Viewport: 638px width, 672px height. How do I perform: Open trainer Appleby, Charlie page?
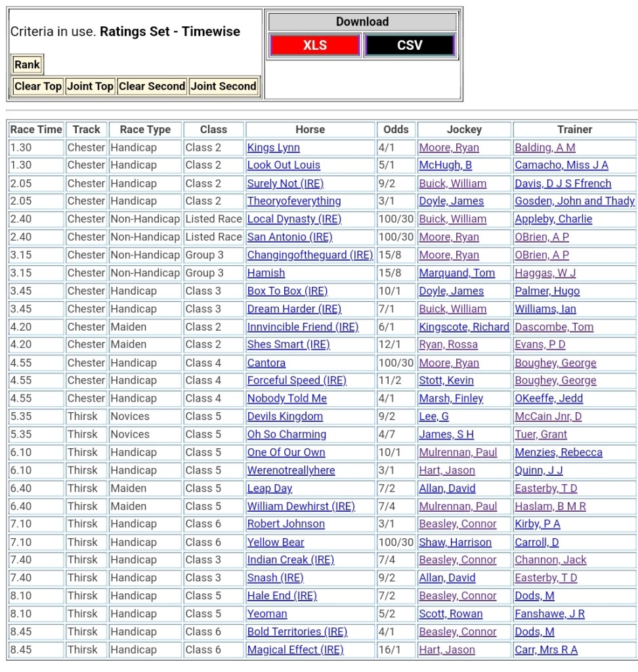(553, 219)
